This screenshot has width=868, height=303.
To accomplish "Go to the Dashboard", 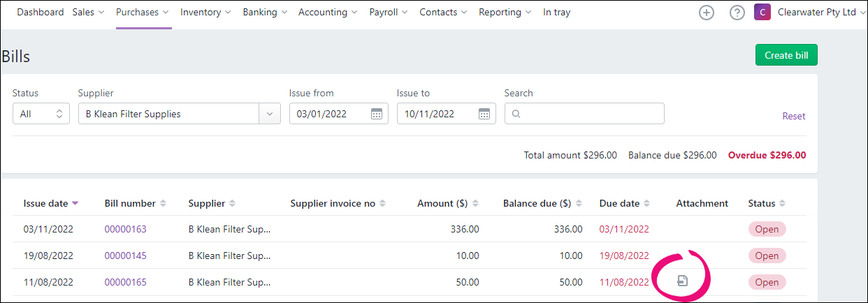I will (40, 12).
